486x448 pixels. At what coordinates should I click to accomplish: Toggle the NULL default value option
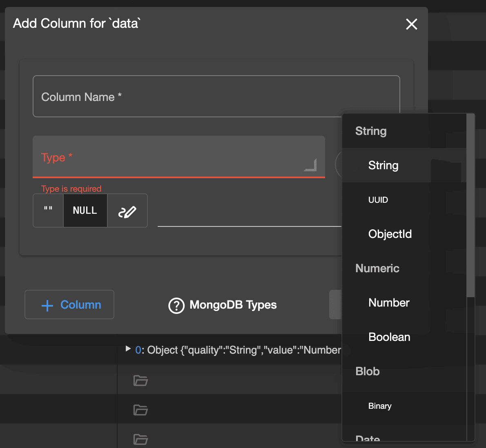(x=85, y=211)
